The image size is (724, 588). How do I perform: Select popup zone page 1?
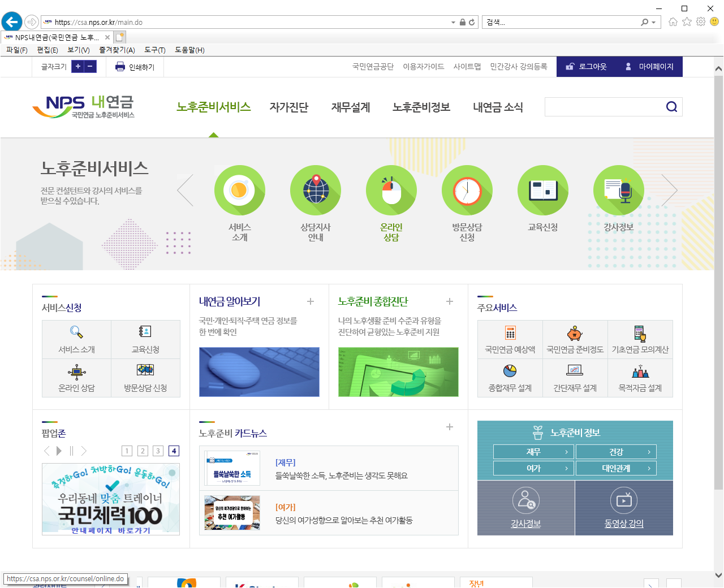coord(127,451)
